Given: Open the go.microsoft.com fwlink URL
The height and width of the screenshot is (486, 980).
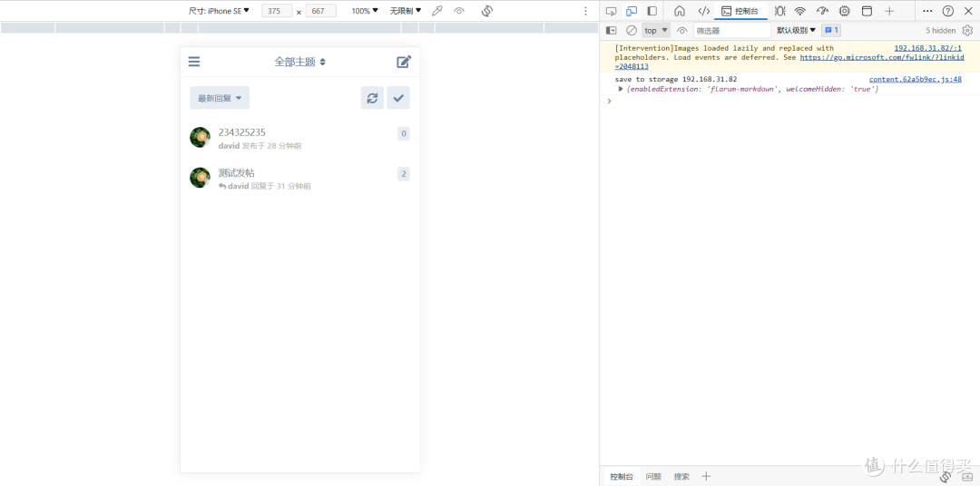Looking at the screenshot, I should [x=882, y=57].
